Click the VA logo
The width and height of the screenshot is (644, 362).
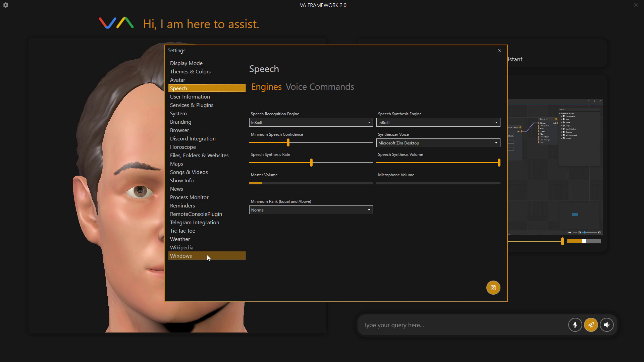pyautogui.click(x=116, y=23)
